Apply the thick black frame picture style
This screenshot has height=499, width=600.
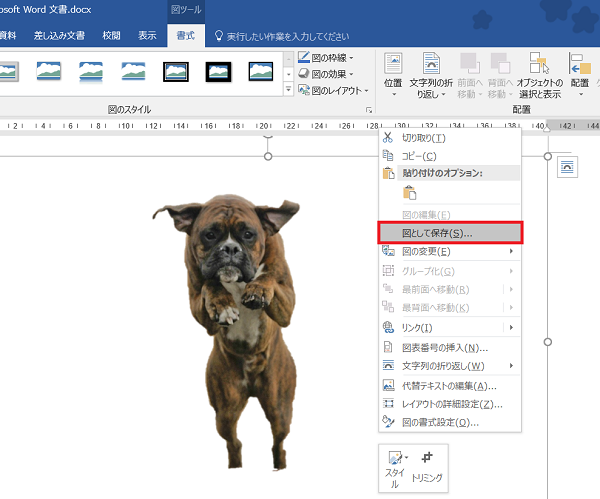(218, 72)
